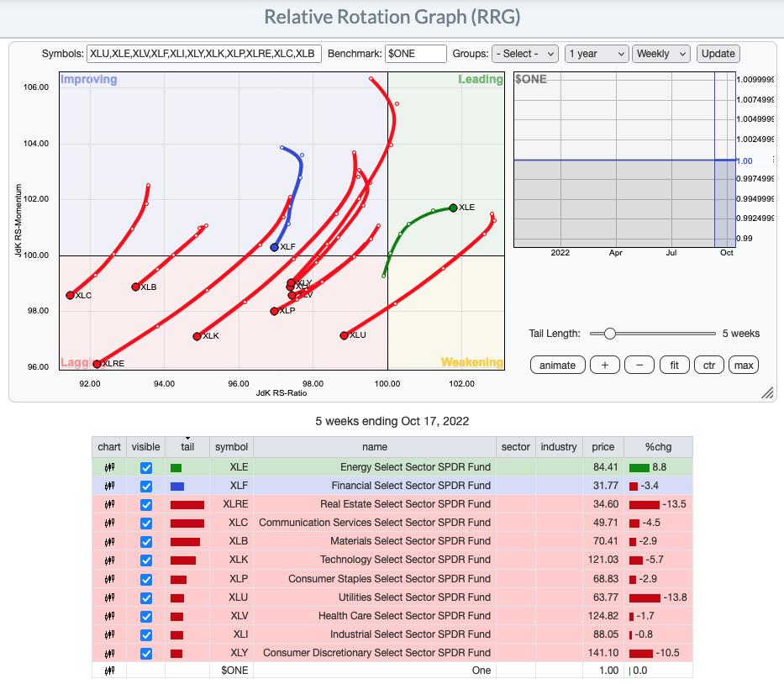Click Energy Select Sector SPDR Fund name
Screen dimensions: 784x684
(415, 467)
